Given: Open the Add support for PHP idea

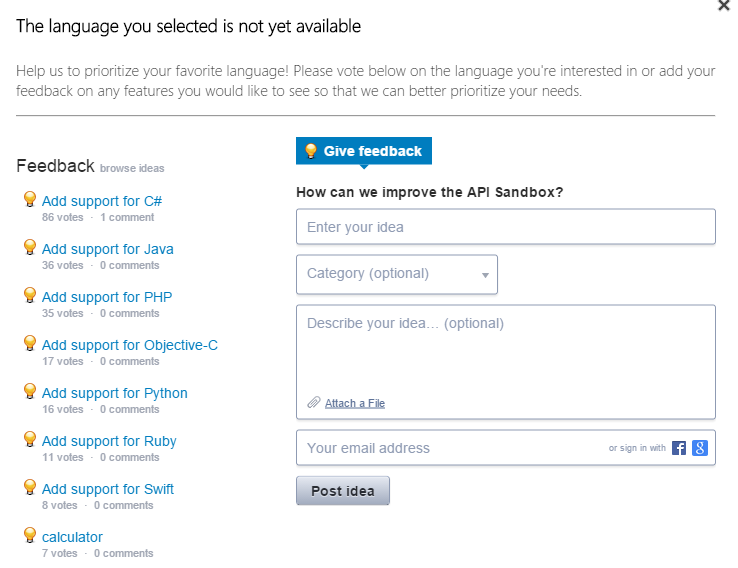Looking at the screenshot, I should point(107,297).
